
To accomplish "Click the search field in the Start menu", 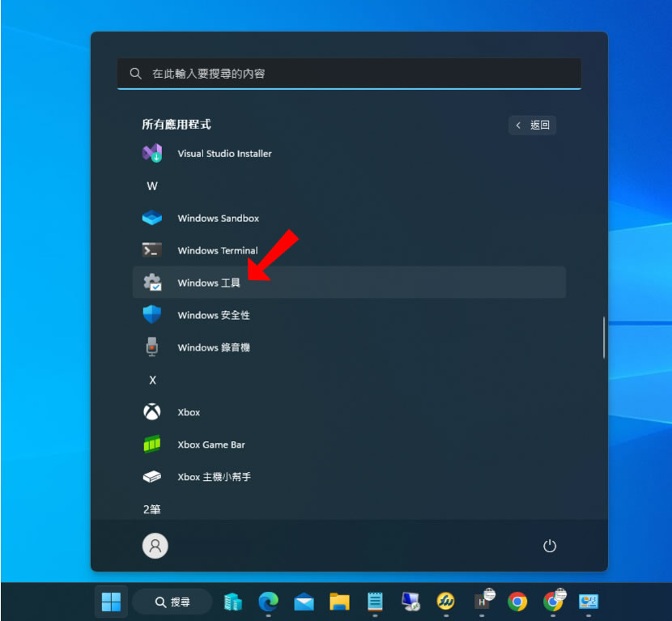I will click(349, 74).
